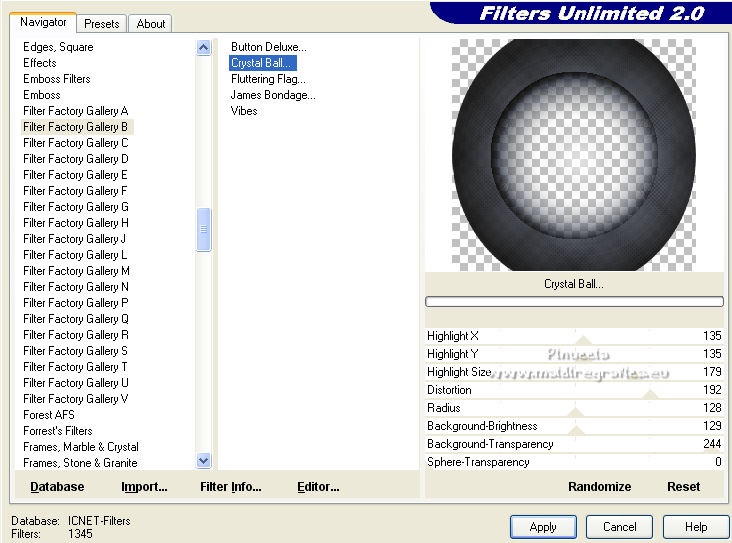Viewport: 732px width, 543px height.
Task: Choose the James Bondage filter
Action: click(x=273, y=95)
